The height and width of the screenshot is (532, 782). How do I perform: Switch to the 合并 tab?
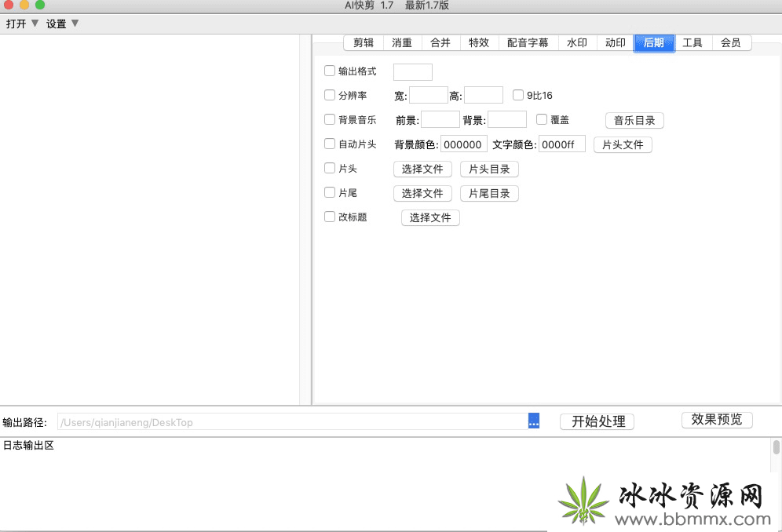pos(440,43)
